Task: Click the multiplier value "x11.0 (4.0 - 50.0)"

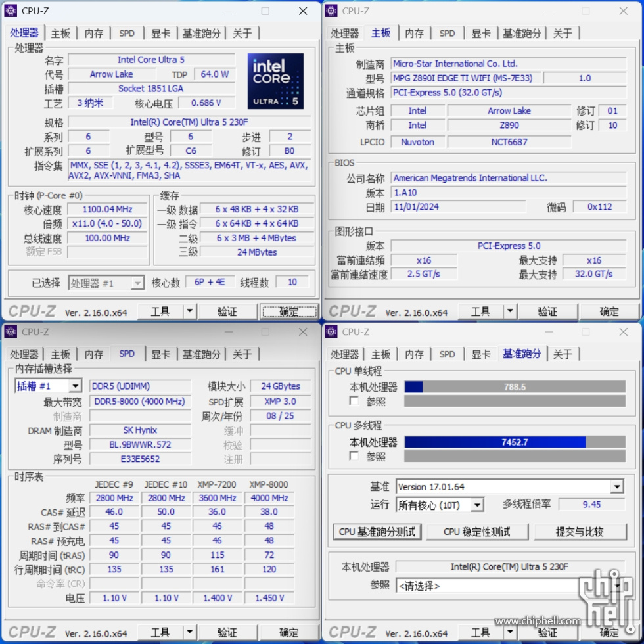Action: [x=107, y=223]
